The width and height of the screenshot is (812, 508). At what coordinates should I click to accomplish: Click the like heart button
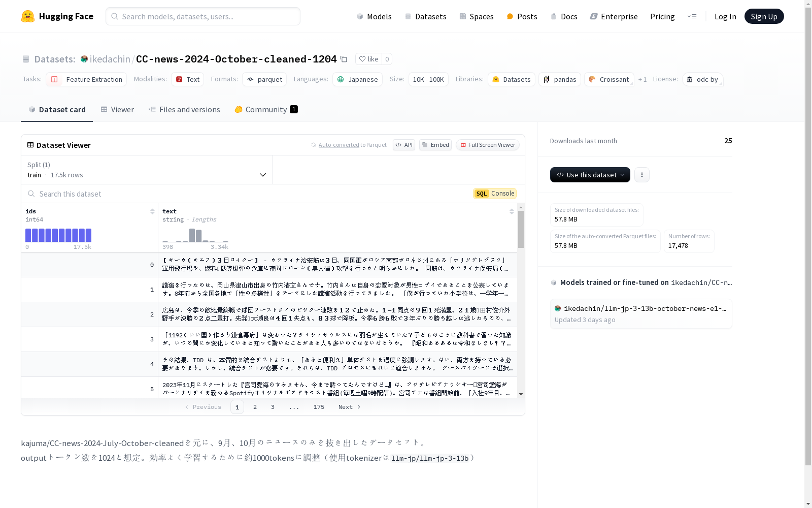tap(369, 59)
